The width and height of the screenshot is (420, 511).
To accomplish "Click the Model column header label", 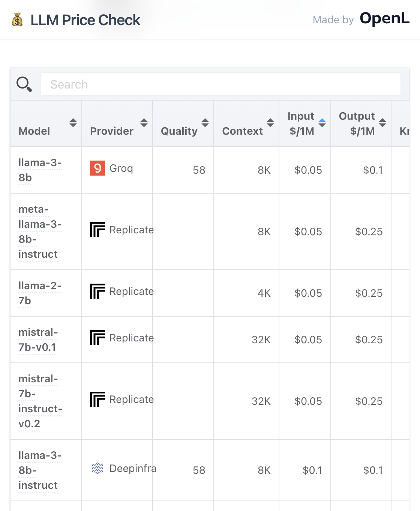I will (34, 131).
